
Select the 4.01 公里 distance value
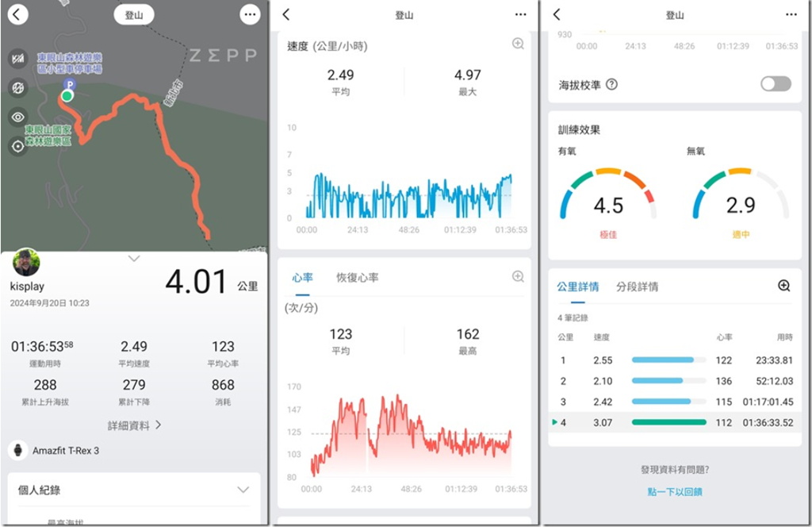(211, 283)
